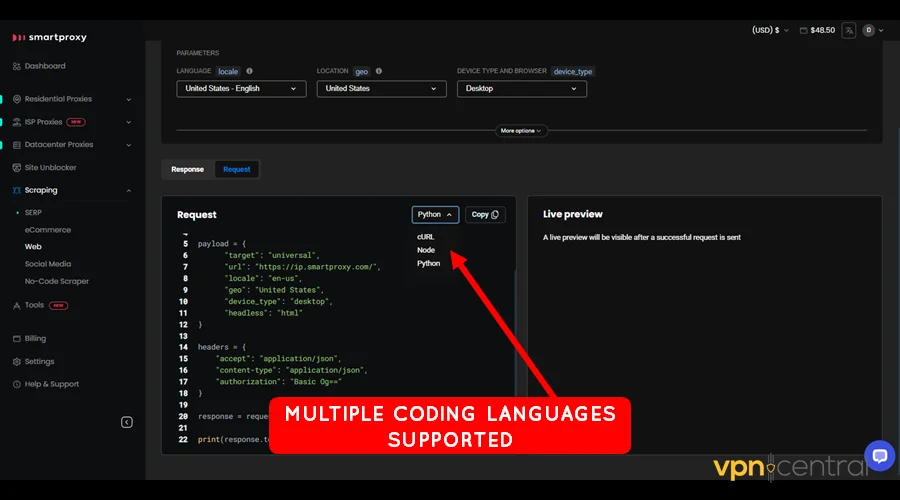Open Social Media scraping
Viewport: 900px width, 500px height.
[x=48, y=264]
